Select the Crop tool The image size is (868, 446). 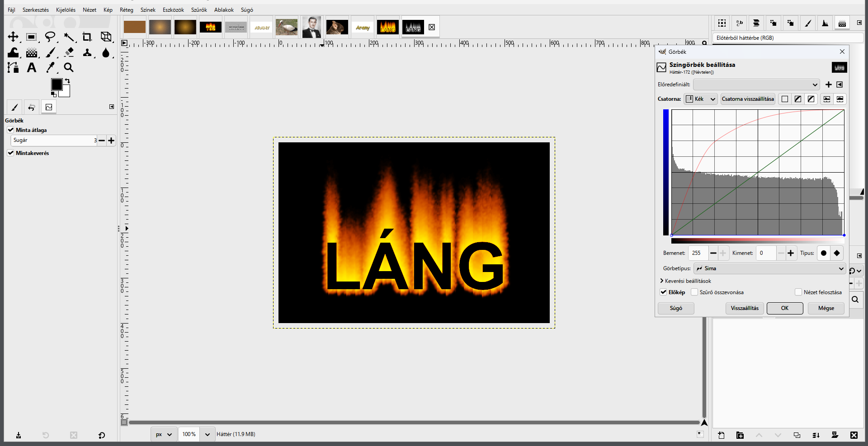tap(87, 37)
